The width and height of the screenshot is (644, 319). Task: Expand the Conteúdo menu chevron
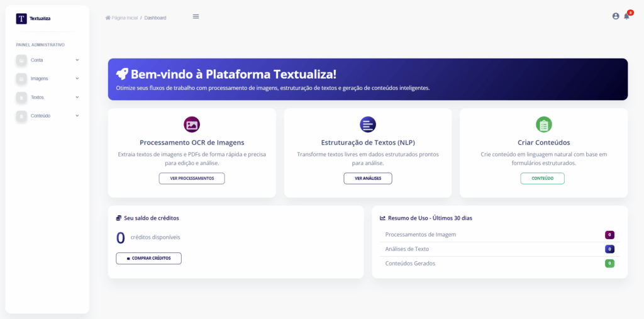tap(77, 116)
